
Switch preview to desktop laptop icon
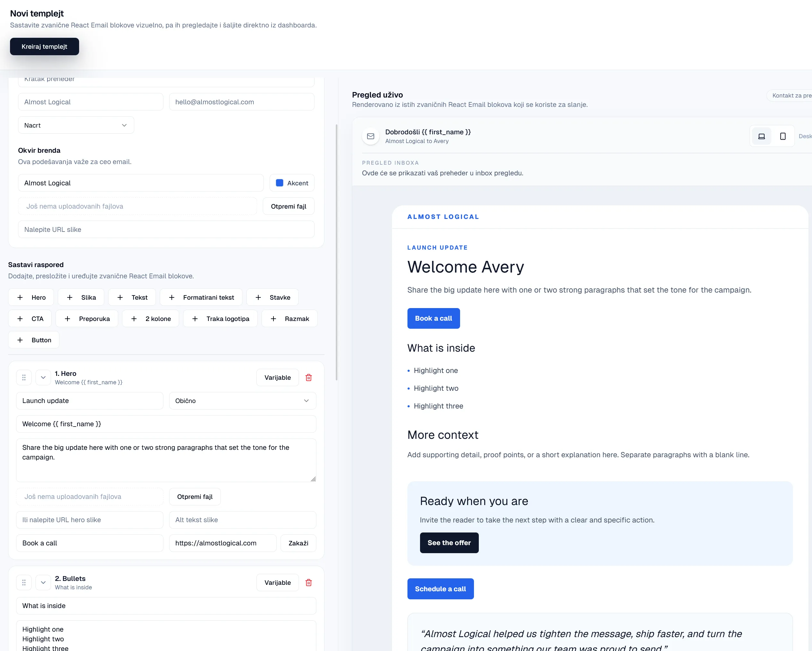pos(761,136)
